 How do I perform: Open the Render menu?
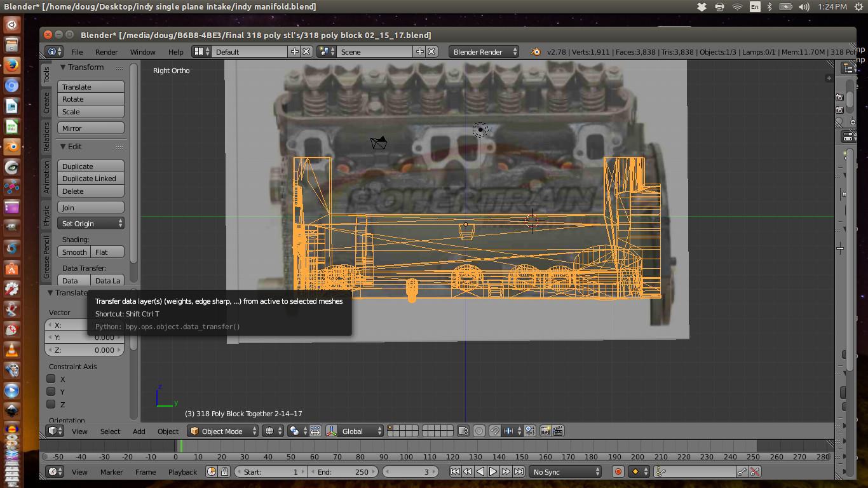coord(106,51)
